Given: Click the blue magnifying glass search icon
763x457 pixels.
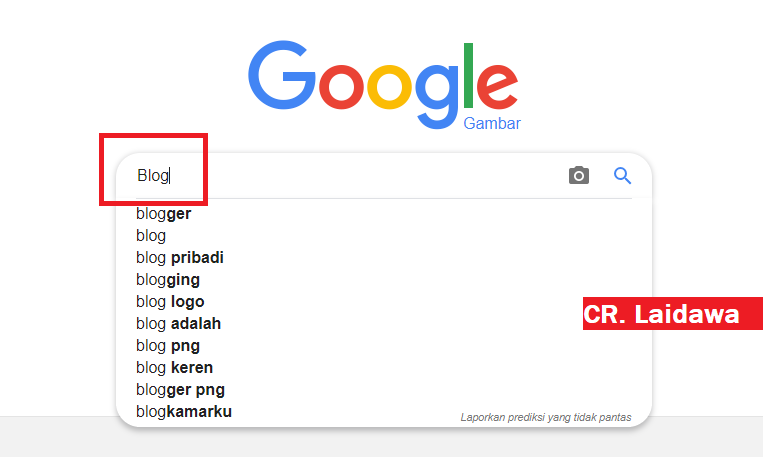Looking at the screenshot, I should tap(622, 175).
